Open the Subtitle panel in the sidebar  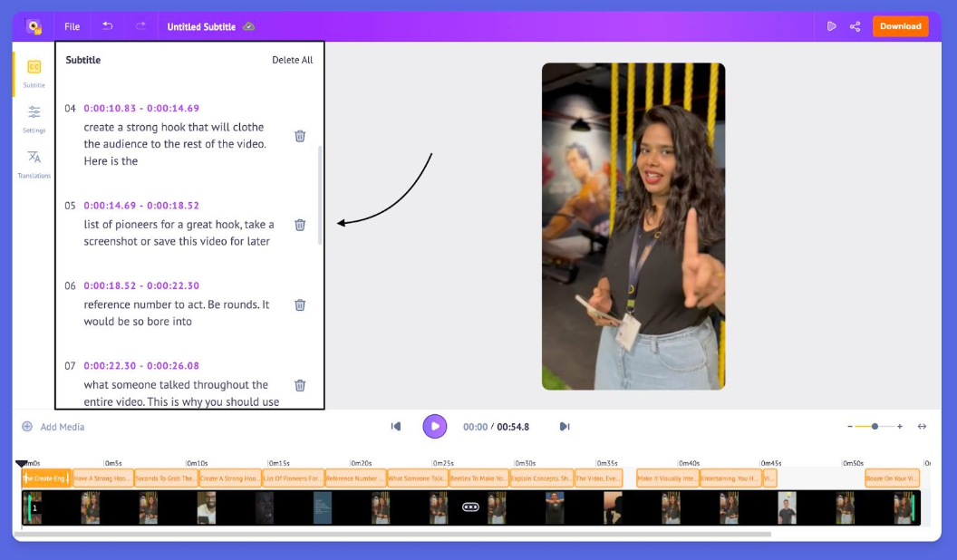34,73
